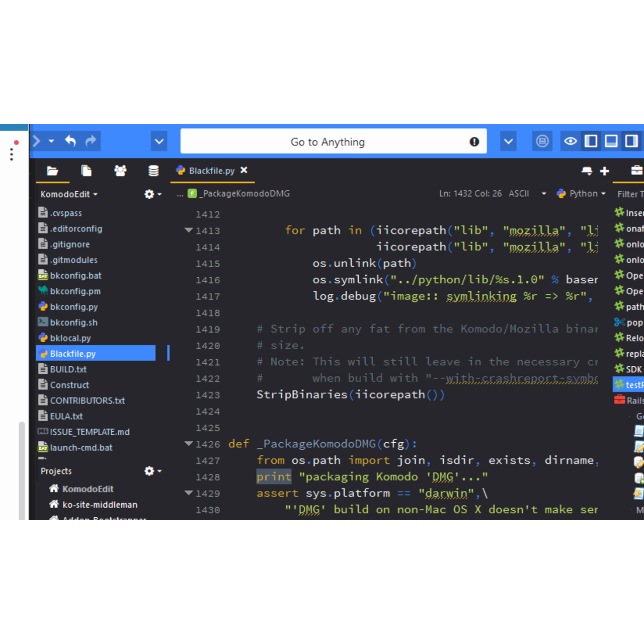Open the Collaboration people icon tab
Screen dimensions: 644x644
tap(120, 171)
